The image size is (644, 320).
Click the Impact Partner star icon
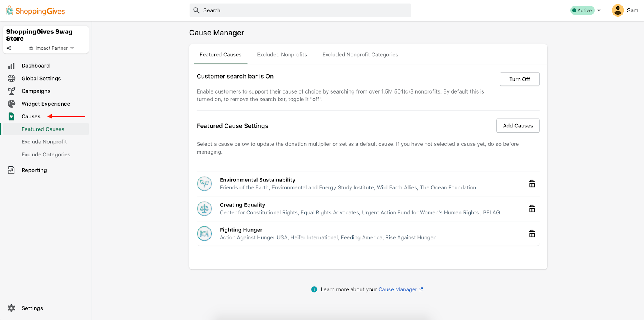click(31, 48)
